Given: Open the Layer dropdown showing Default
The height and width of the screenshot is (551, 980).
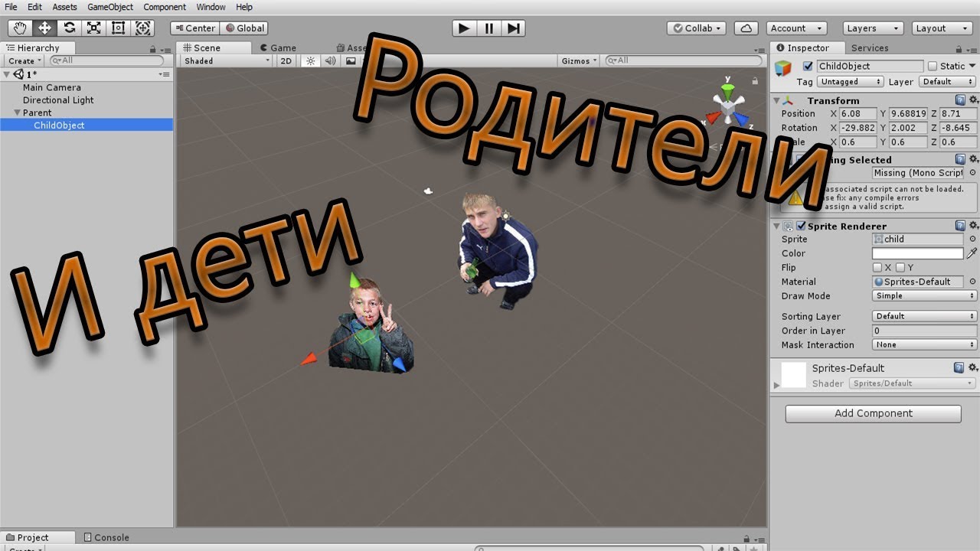Looking at the screenshot, I should pos(948,81).
